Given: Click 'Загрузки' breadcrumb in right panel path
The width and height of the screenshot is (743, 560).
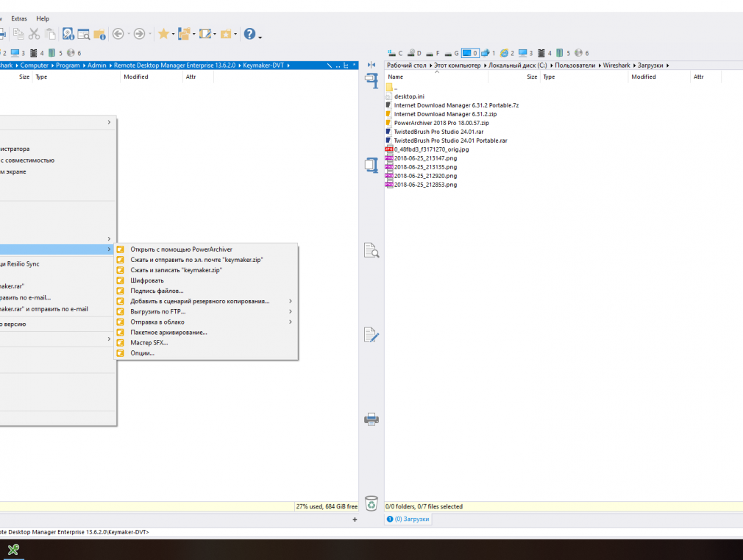Looking at the screenshot, I should point(650,65).
